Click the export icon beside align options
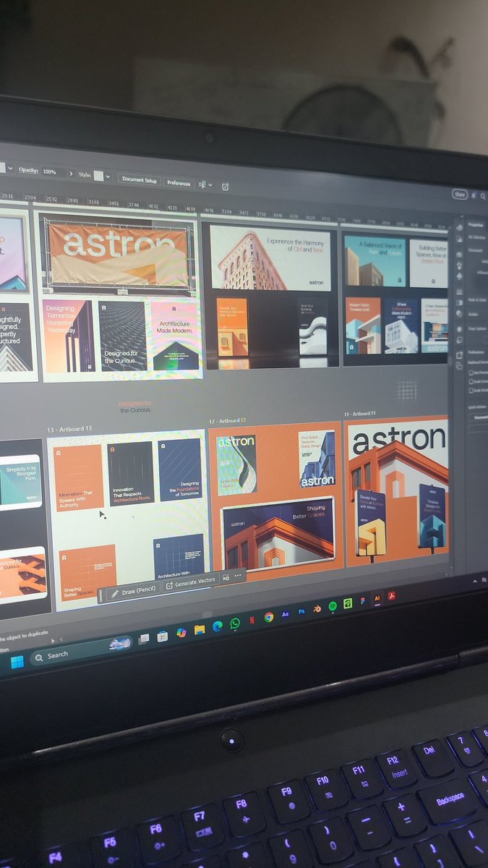 coord(225,186)
